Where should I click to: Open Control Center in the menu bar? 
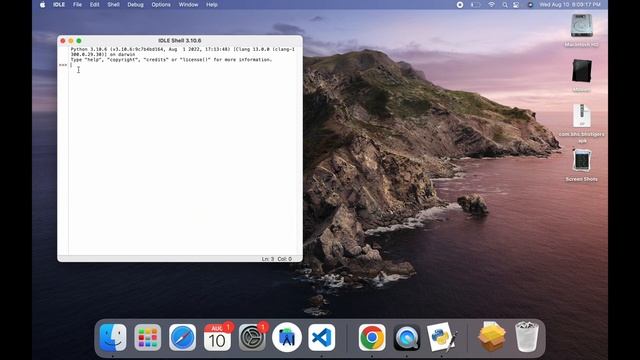[516, 4]
